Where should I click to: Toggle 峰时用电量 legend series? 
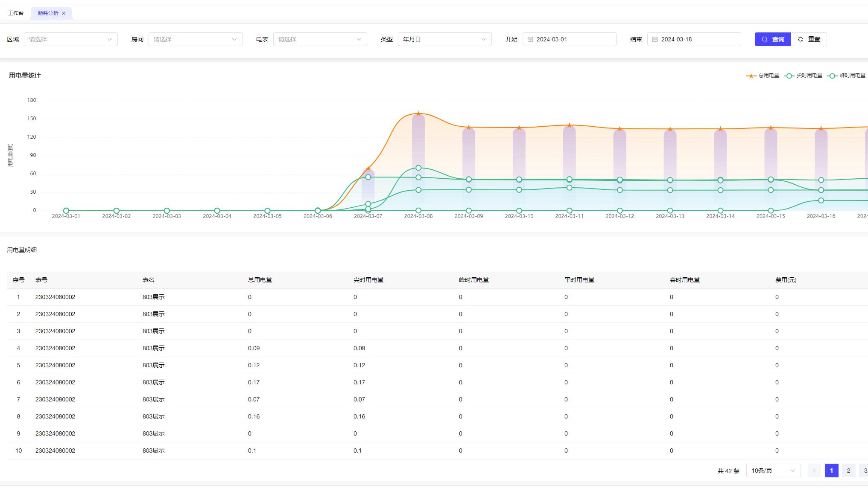847,76
